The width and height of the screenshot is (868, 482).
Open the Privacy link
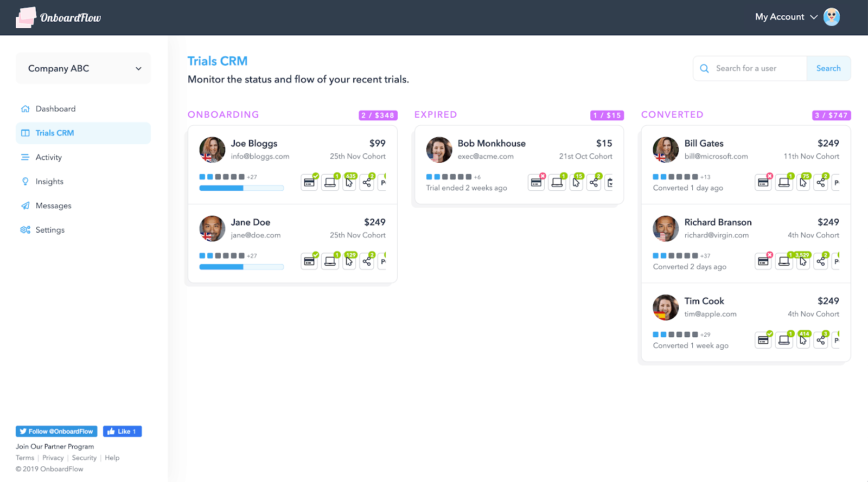point(53,458)
